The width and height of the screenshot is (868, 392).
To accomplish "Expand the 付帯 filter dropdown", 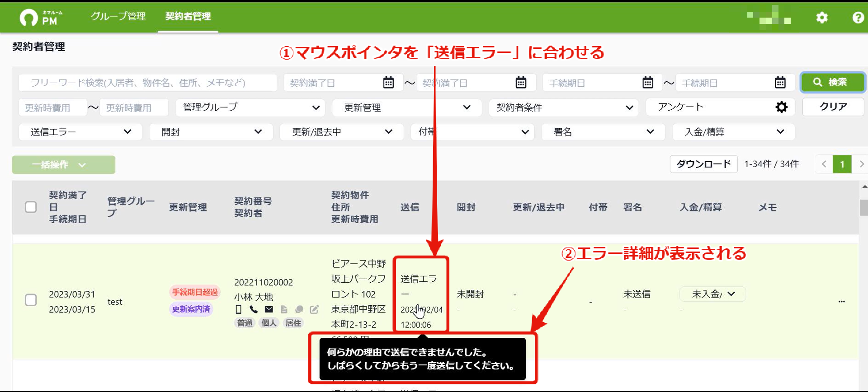I will point(472,132).
